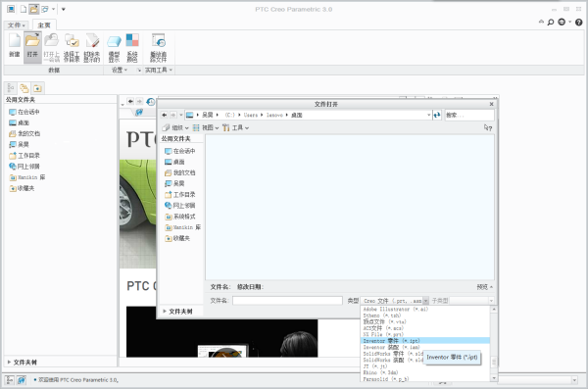The width and height of the screenshot is (588, 389).
Task: Click lenovo segment in address path
Action: (x=274, y=116)
